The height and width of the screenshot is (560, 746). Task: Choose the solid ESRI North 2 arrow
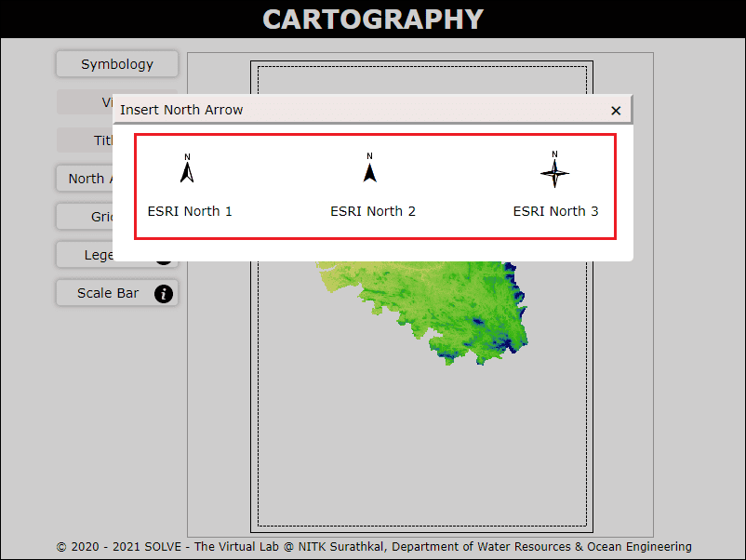click(x=369, y=169)
